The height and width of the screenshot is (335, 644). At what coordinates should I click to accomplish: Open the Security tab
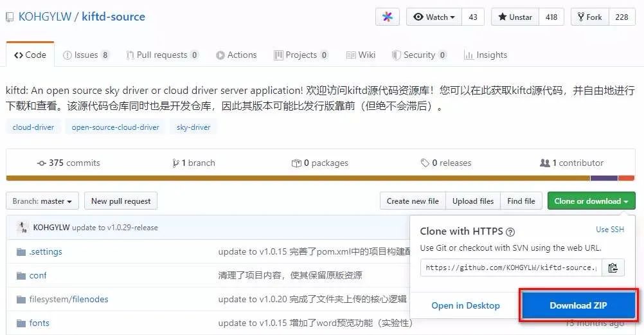click(x=419, y=55)
